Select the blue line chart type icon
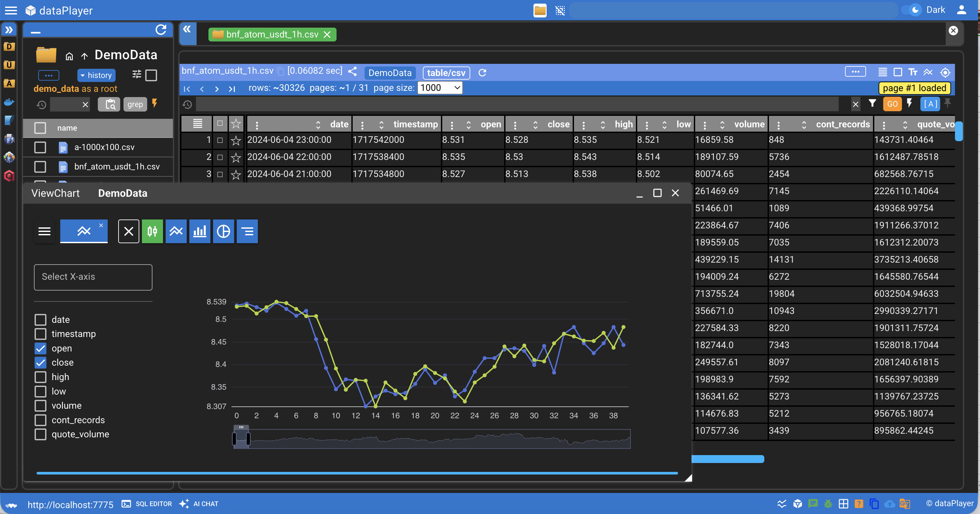 click(176, 231)
